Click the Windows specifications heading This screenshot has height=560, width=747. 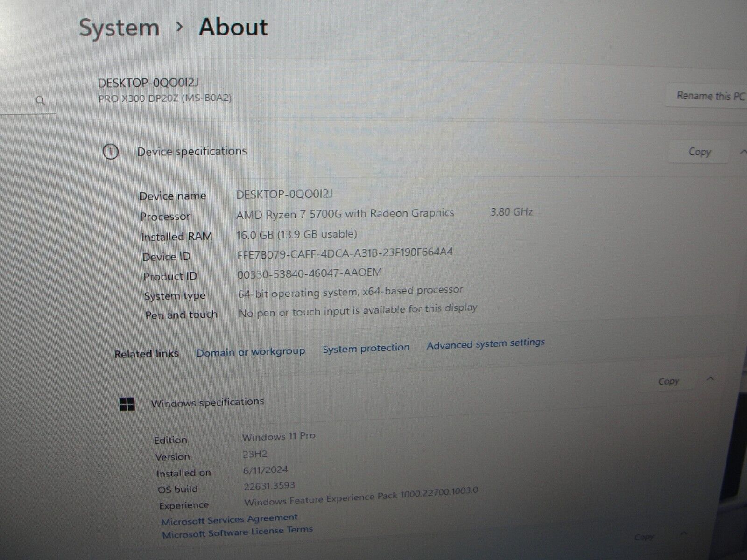pos(207,402)
